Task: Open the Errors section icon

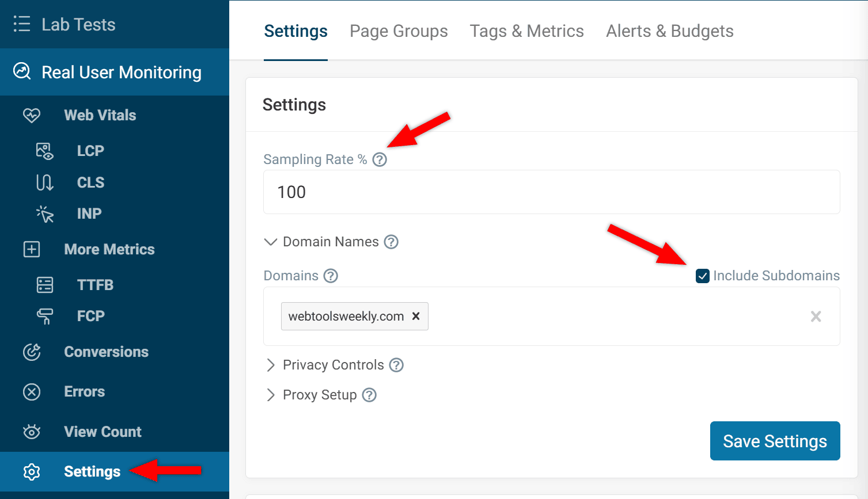Action: (32, 392)
